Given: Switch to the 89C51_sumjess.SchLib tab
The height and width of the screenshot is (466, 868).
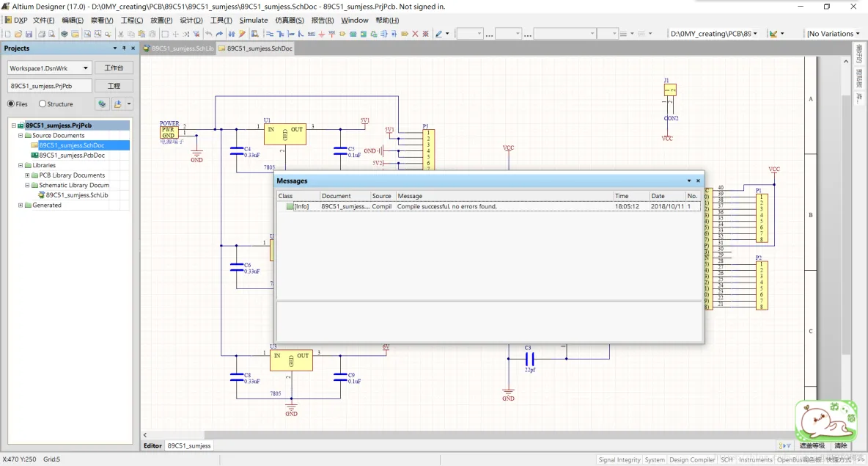Looking at the screenshot, I should (178, 48).
